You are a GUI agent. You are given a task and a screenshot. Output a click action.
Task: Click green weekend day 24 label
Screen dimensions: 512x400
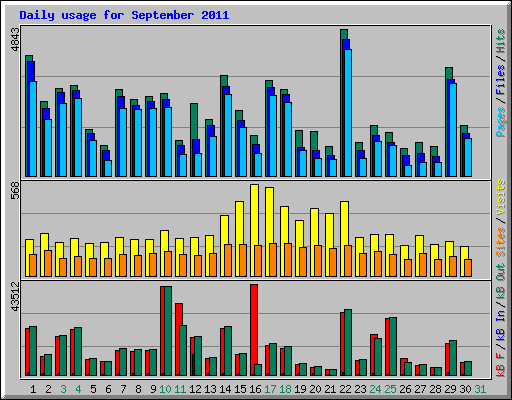[375, 389]
